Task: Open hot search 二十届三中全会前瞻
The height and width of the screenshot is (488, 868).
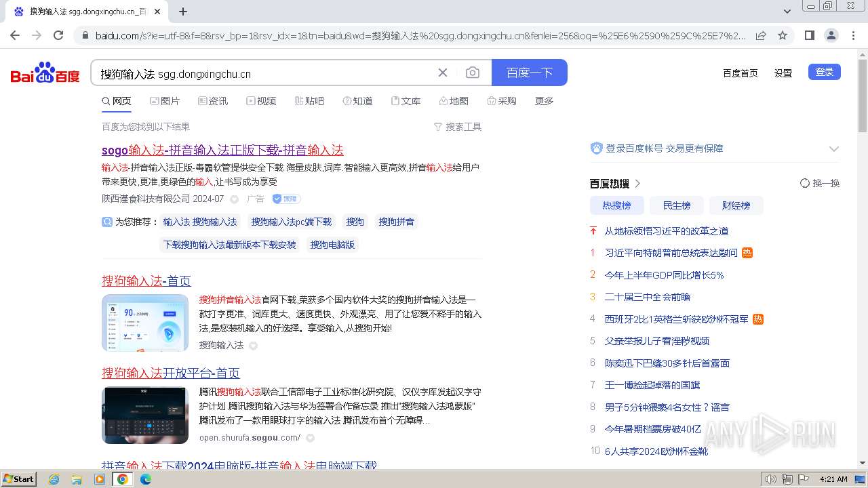Action: (x=647, y=297)
